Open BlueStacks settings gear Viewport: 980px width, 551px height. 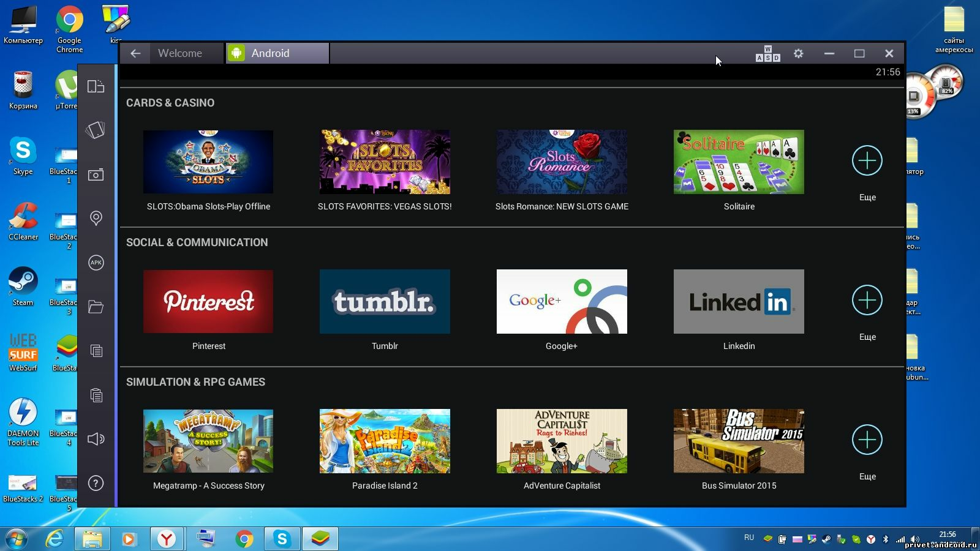tap(798, 53)
